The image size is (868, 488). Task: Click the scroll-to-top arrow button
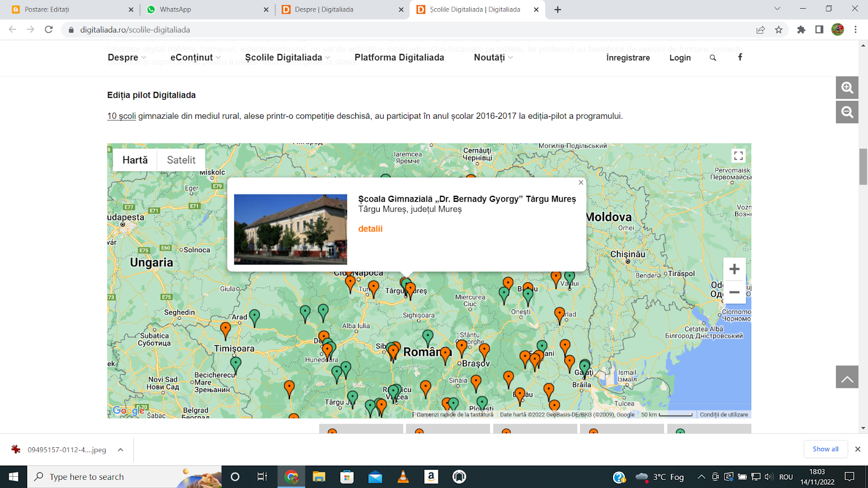pyautogui.click(x=847, y=377)
